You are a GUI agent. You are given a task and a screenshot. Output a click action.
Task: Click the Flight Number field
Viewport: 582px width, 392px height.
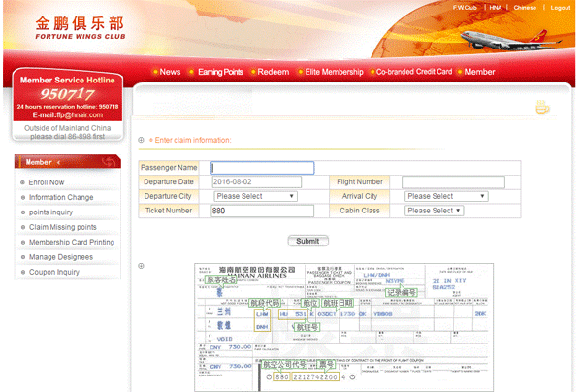coord(453,181)
